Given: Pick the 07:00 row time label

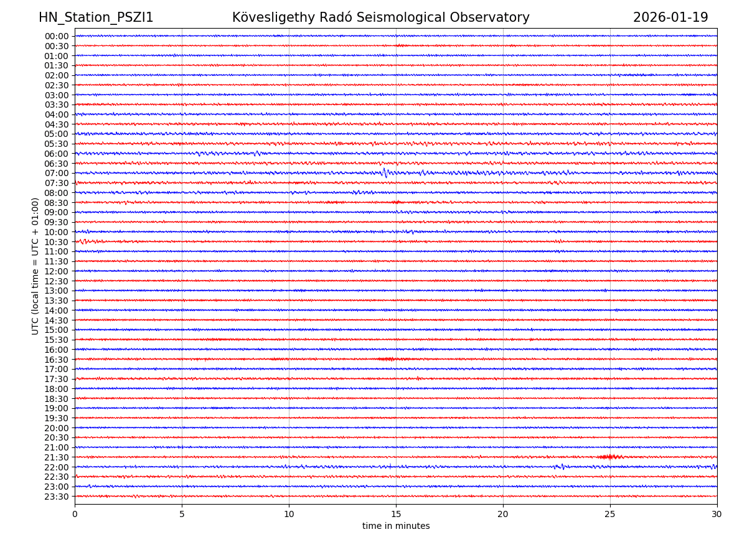Looking at the screenshot, I should (x=56, y=173).
